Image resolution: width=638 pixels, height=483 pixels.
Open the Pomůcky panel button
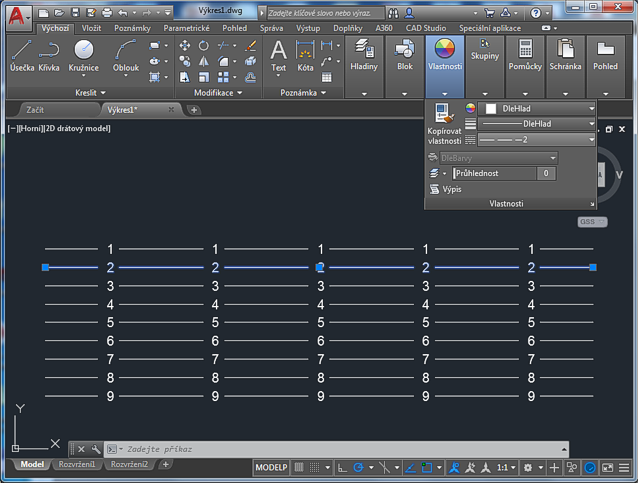(525, 67)
